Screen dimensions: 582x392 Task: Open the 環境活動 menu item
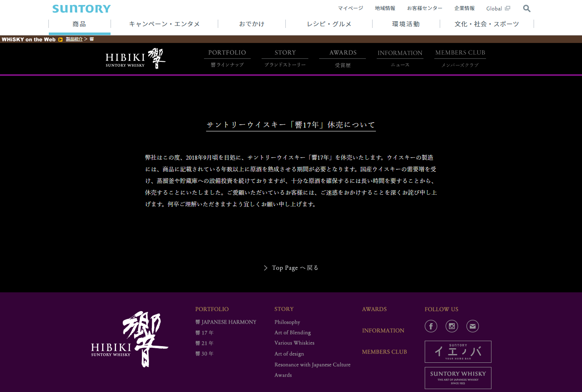pos(406,24)
